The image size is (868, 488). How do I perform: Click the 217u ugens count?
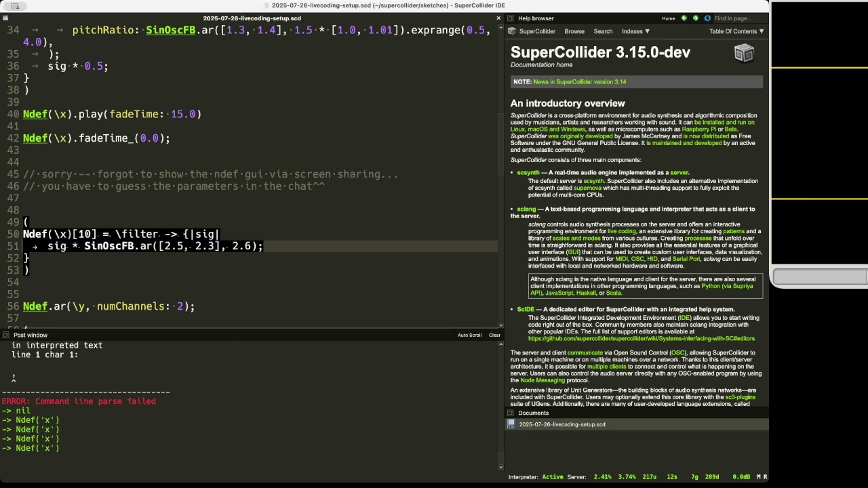[649, 477]
